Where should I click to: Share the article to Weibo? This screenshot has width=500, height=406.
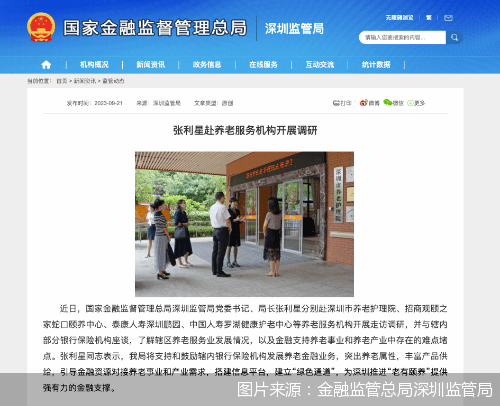pos(369,103)
